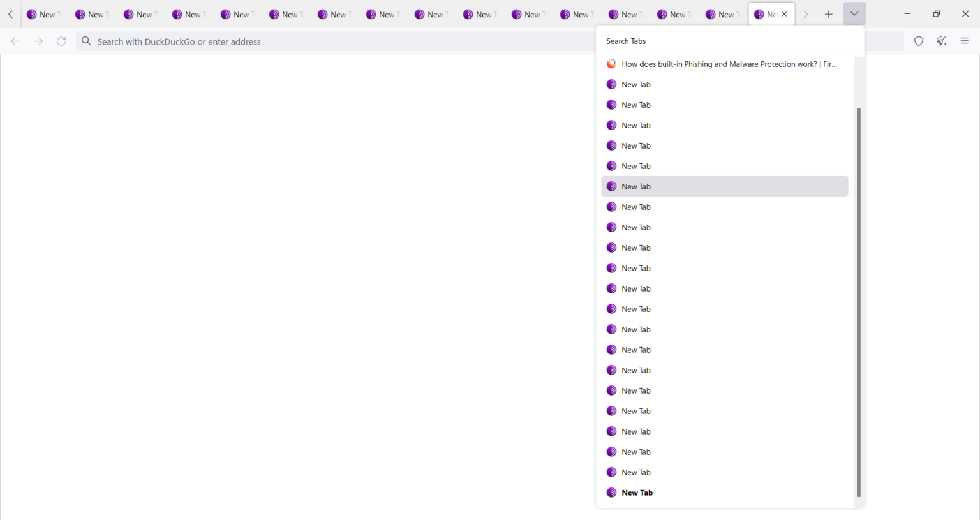Select the highlighted New Tab in the list

tap(724, 186)
